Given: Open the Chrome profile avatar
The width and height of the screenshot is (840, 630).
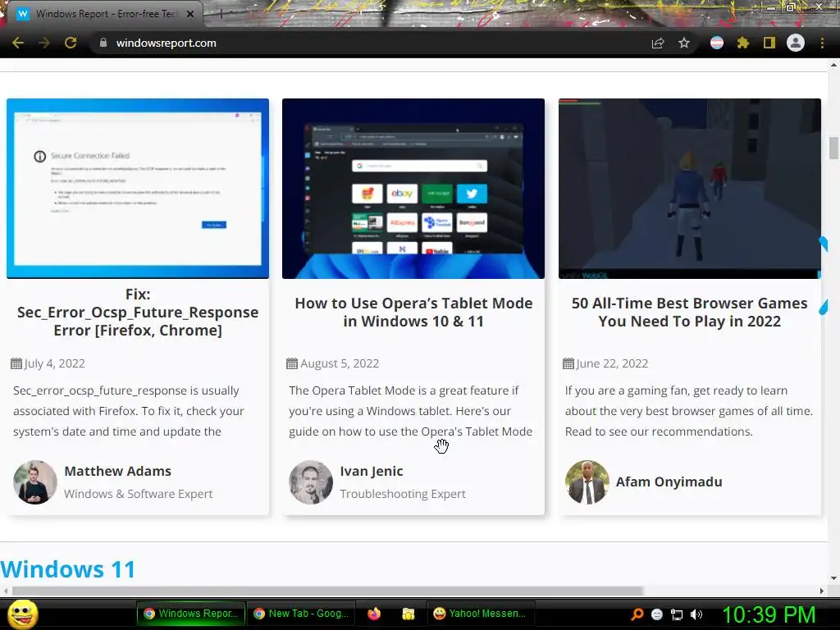Looking at the screenshot, I should (x=796, y=43).
